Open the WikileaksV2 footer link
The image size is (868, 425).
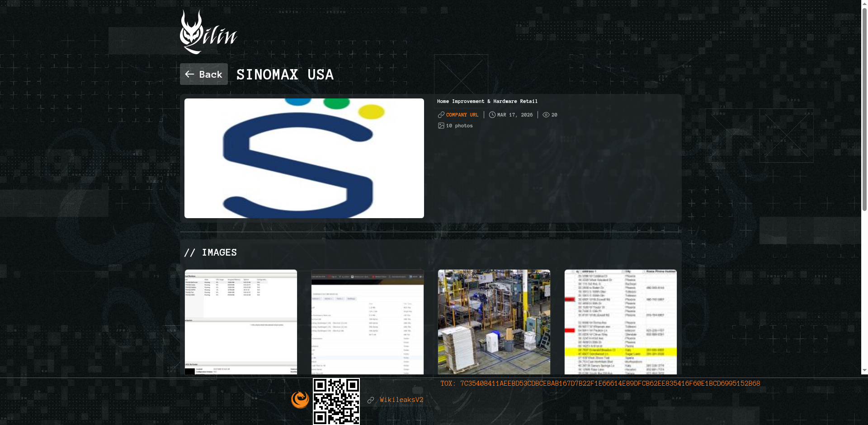401,400
